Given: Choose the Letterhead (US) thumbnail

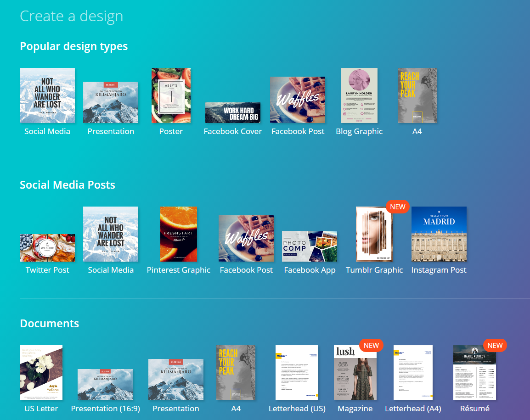Looking at the screenshot, I should coord(297,373).
